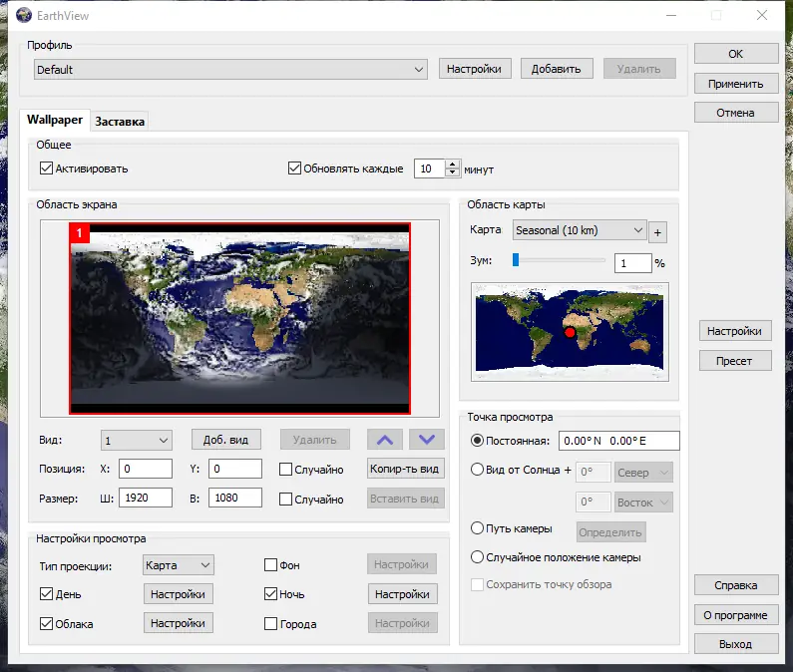Click the Отмена button
Viewport: 793px width, 672px height.
[x=736, y=113]
